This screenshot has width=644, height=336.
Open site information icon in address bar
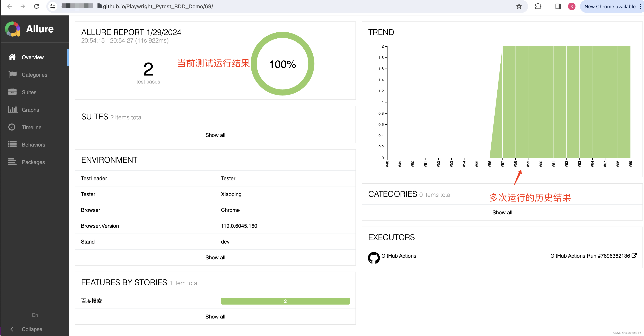click(x=53, y=7)
